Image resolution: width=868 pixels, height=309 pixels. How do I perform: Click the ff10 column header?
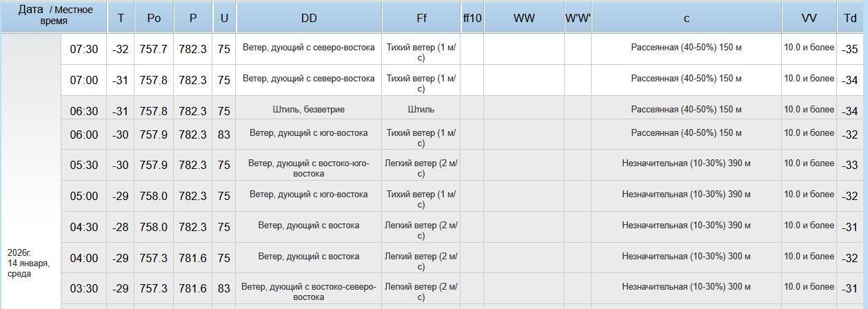pyautogui.click(x=472, y=19)
